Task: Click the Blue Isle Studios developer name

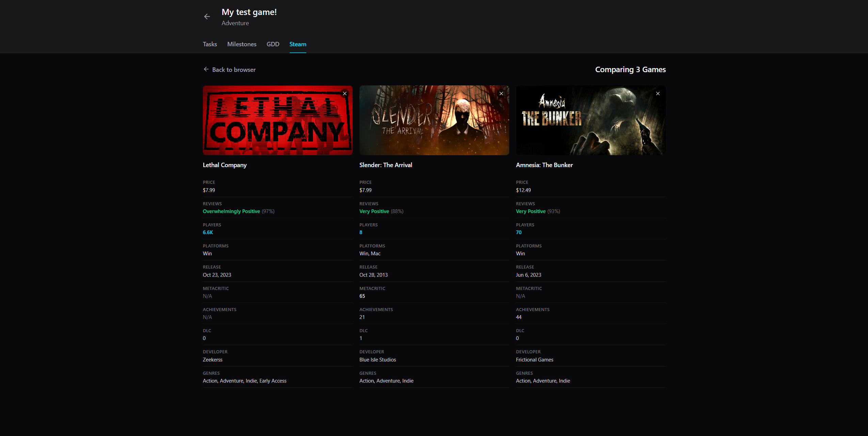Action: click(x=377, y=360)
